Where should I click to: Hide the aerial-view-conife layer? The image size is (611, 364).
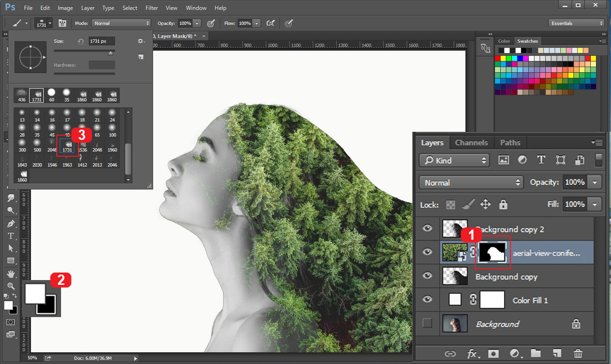tap(427, 252)
